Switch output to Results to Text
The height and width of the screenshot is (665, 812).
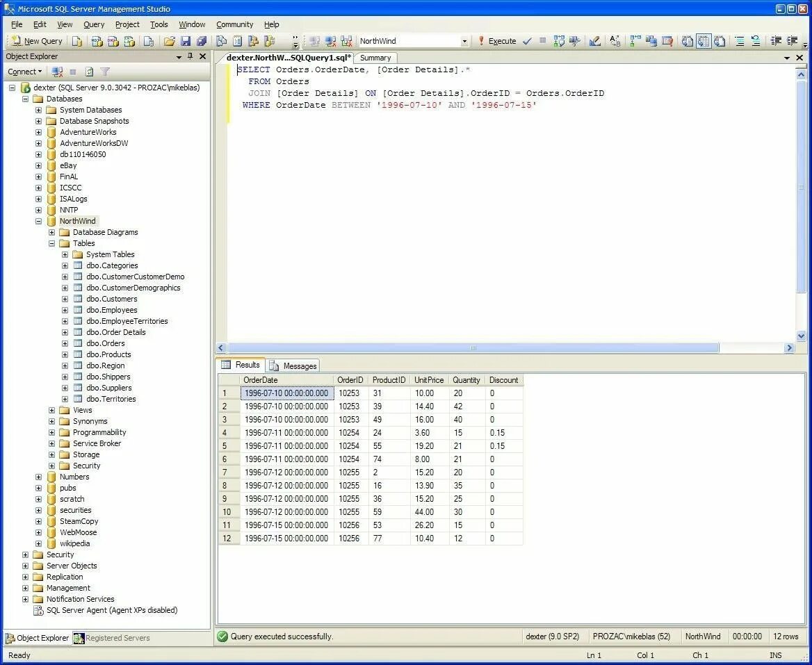point(687,41)
